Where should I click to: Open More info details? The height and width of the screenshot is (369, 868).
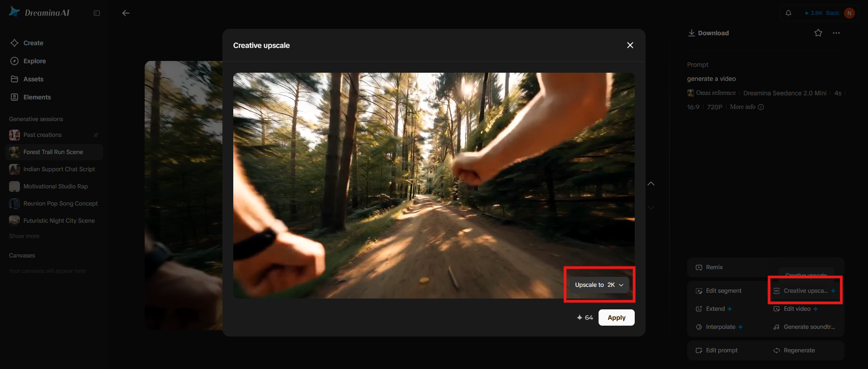pyautogui.click(x=747, y=107)
